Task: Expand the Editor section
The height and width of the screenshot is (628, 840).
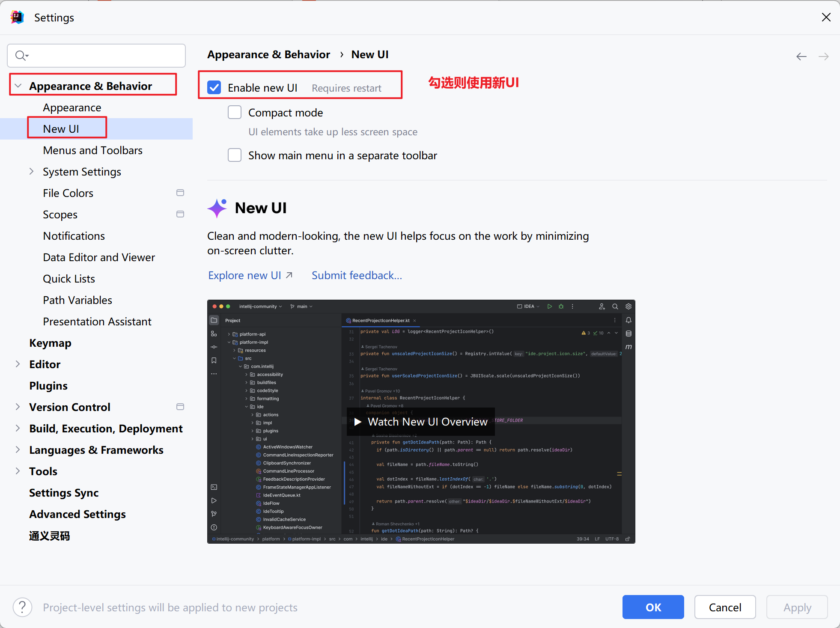Action: pyautogui.click(x=18, y=364)
